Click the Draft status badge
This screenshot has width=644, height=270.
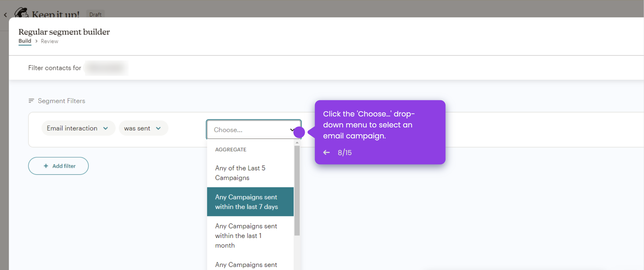pos(95,14)
